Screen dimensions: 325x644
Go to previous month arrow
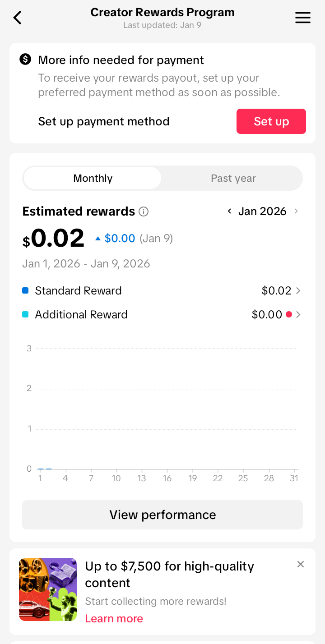click(229, 211)
